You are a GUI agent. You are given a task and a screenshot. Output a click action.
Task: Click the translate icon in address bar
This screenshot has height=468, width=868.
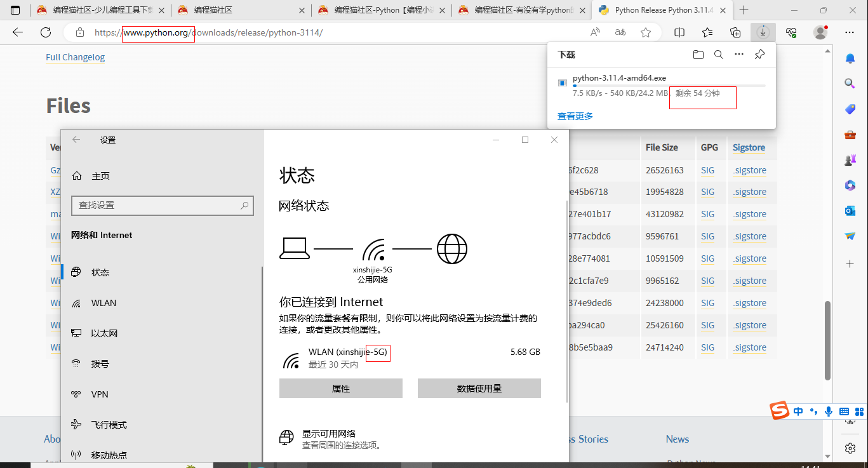click(x=620, y=32)
